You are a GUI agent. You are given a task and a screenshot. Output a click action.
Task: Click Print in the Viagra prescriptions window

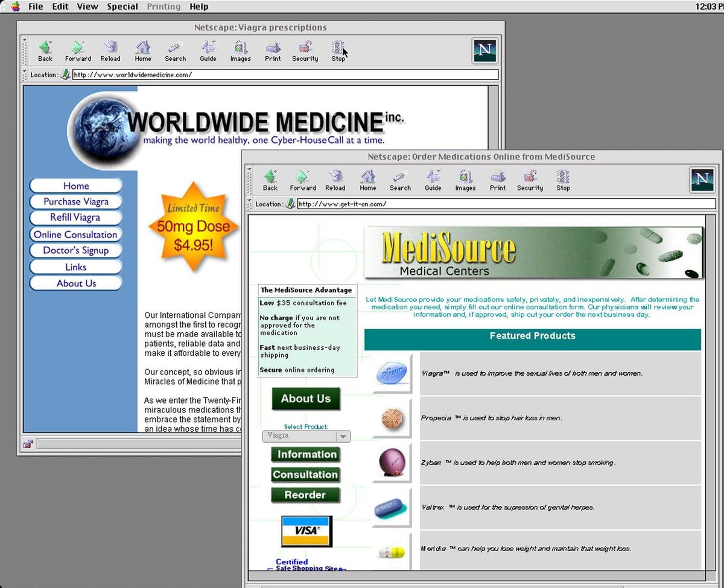point(273,51)
